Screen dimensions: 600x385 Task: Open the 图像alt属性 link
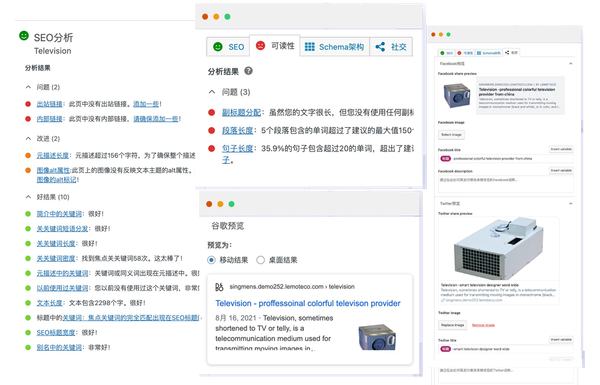(x=53, y=170)
